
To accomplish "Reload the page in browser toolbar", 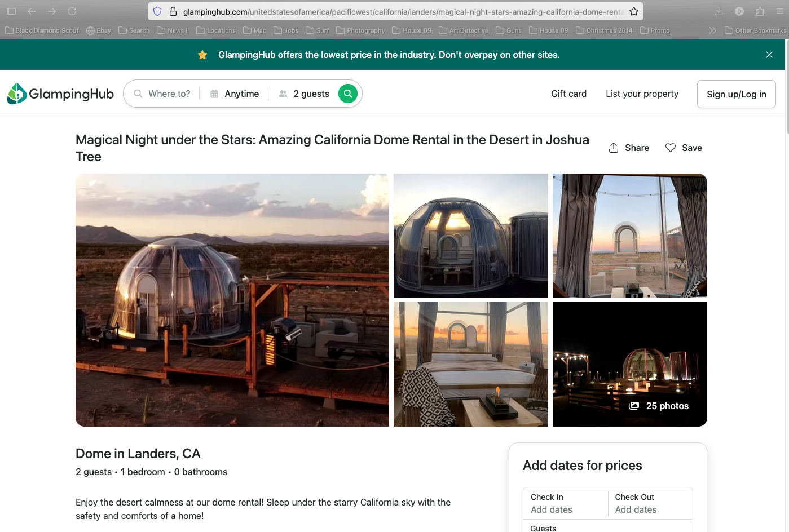I will coord(72,11).
